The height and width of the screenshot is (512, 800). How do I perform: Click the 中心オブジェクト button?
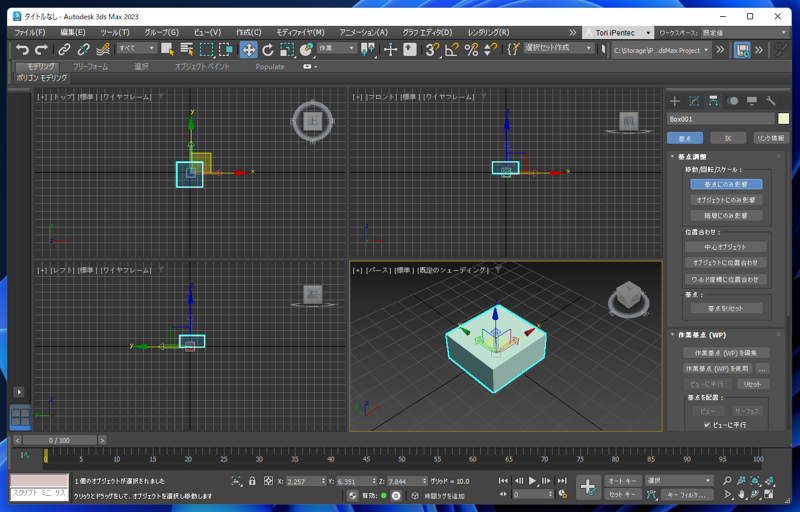pyautogui.click(x=726, y=247)
